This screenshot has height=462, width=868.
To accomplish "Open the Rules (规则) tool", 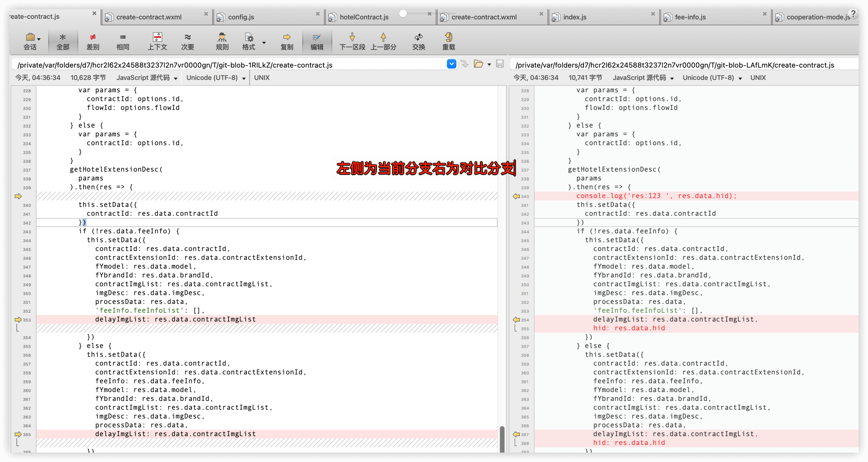I will point(222,41).
